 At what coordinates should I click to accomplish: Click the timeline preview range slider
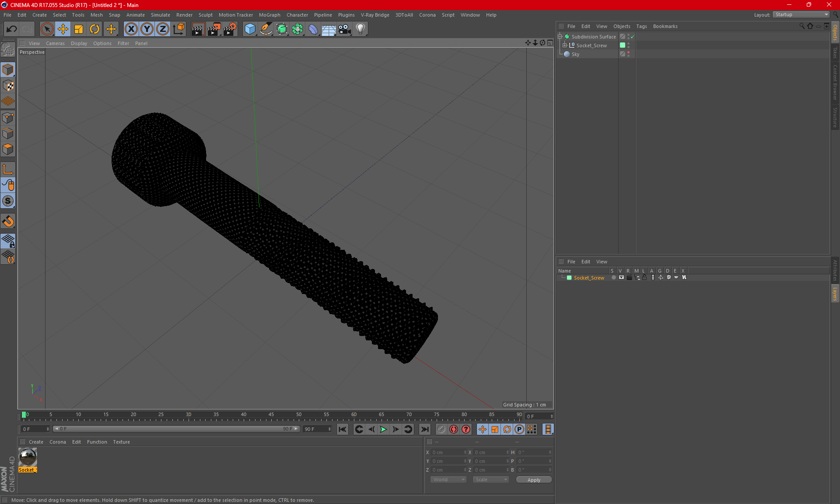tap(176, 429)
